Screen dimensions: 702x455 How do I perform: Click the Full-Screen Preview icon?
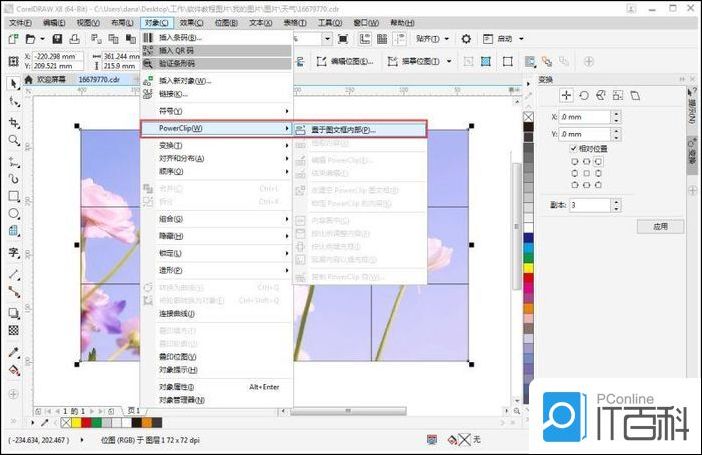pos(343,39)
